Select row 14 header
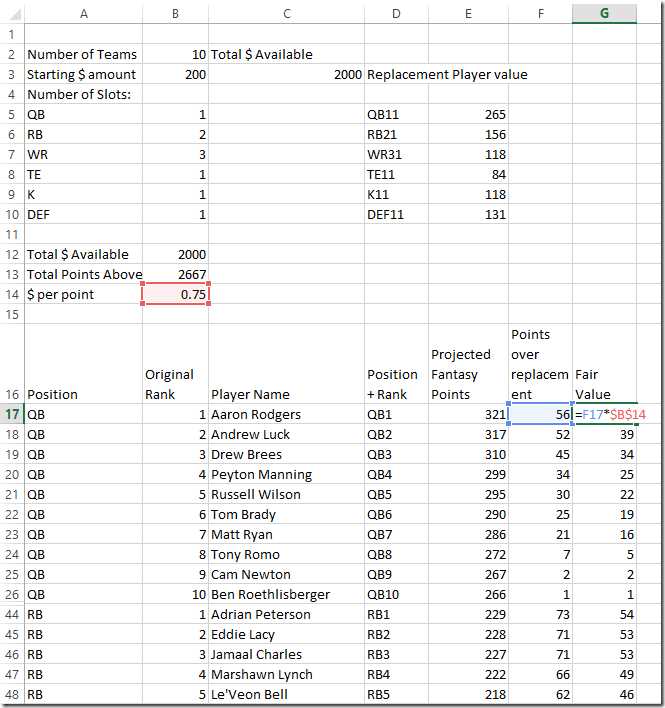 12,294
